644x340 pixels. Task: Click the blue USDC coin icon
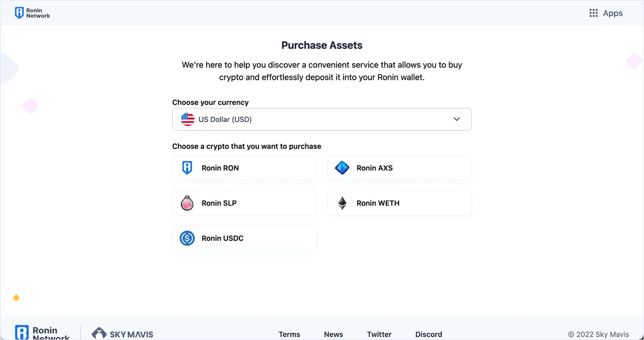(x=187, y=238)
